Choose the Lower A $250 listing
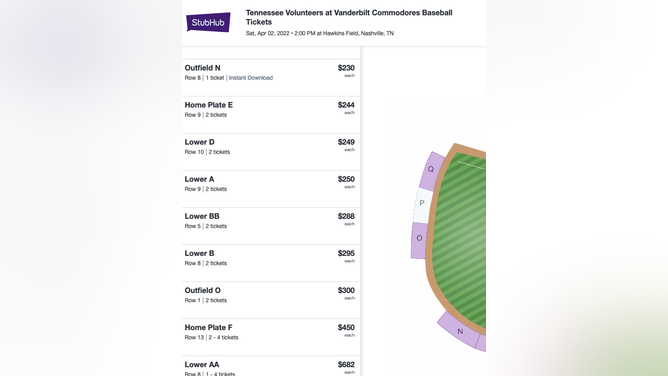 pos(271,189)
